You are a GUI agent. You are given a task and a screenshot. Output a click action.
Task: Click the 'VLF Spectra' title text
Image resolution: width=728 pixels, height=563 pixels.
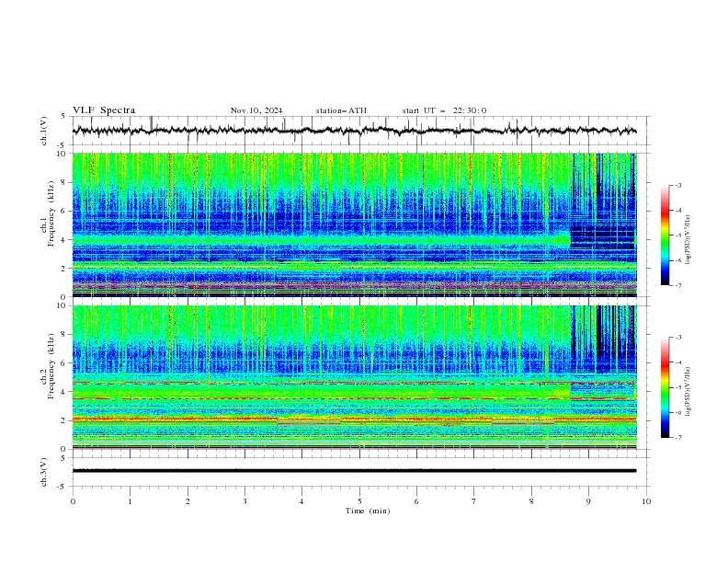click(x=104, y=110)
